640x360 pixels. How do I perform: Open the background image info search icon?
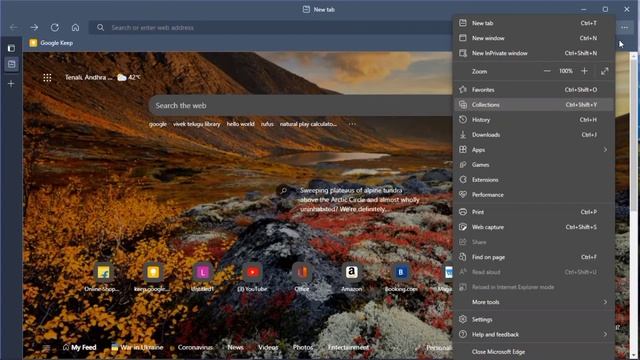tap(283, 191)
